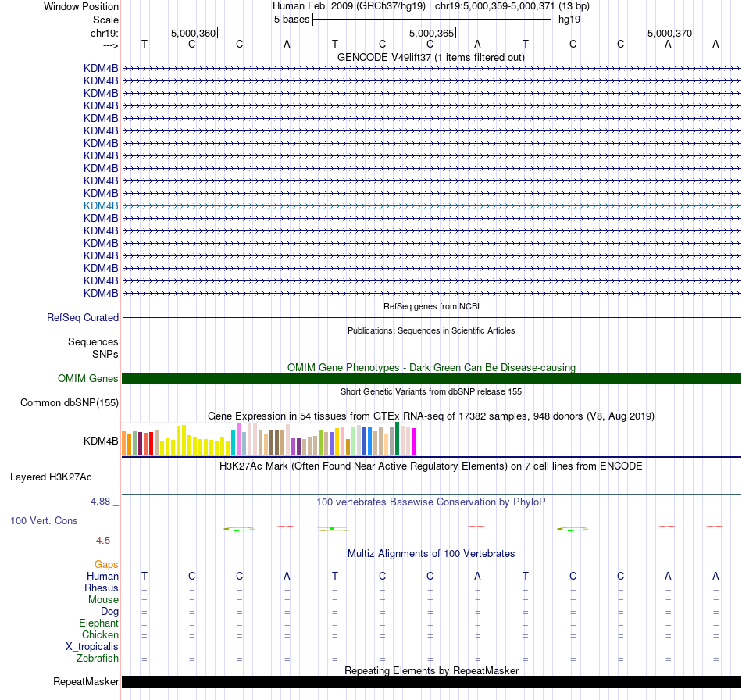The image size is (742, 700).
Task: Click the 'H3K27Ac Mark' track title
Action: point(431,466)
